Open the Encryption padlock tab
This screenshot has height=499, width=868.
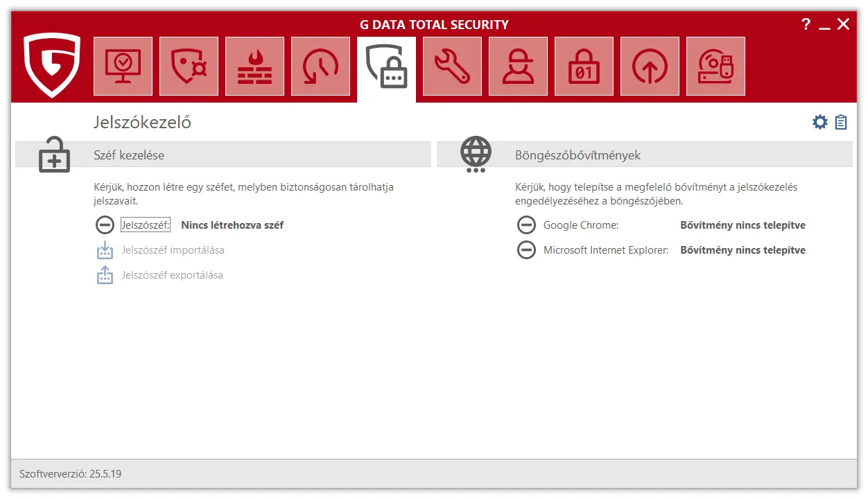pos(584,67)
